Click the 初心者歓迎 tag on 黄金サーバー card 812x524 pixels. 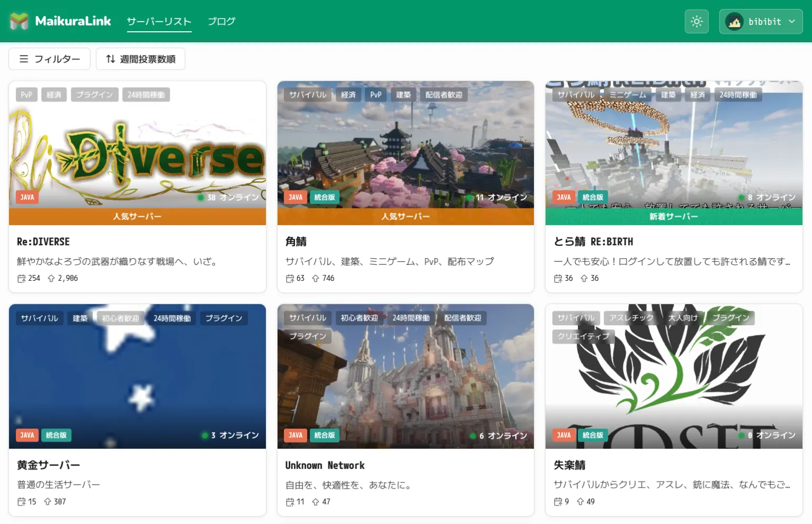tap(121, 318)
